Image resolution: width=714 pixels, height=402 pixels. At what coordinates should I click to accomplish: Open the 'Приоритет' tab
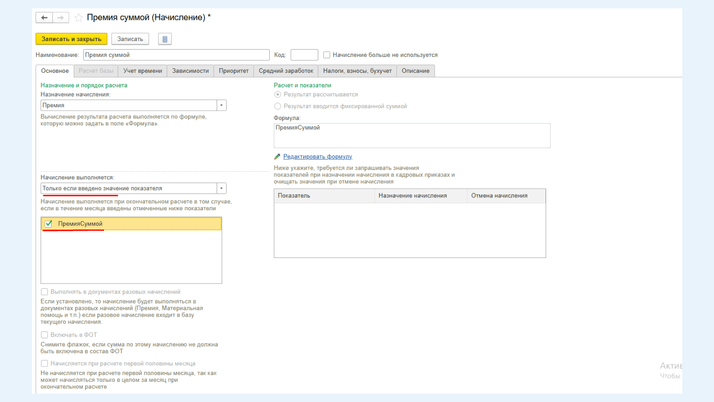pos(233,71)
